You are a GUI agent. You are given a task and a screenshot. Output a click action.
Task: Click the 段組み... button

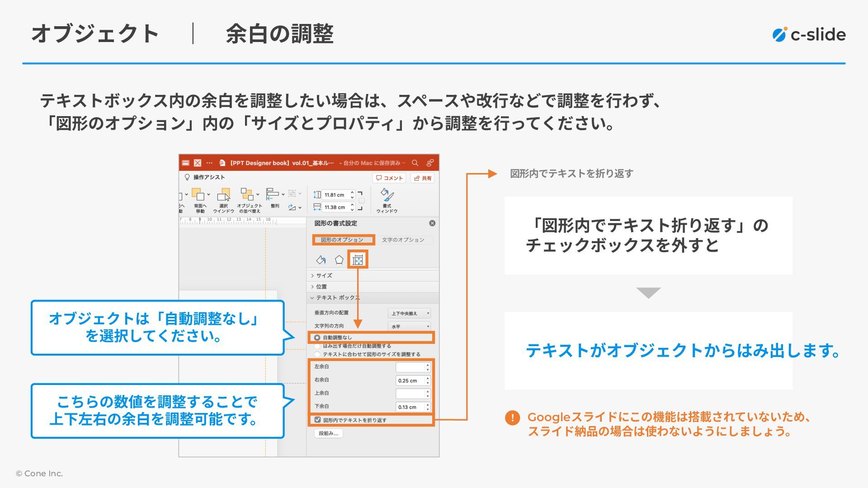click(x=329, y=433)
